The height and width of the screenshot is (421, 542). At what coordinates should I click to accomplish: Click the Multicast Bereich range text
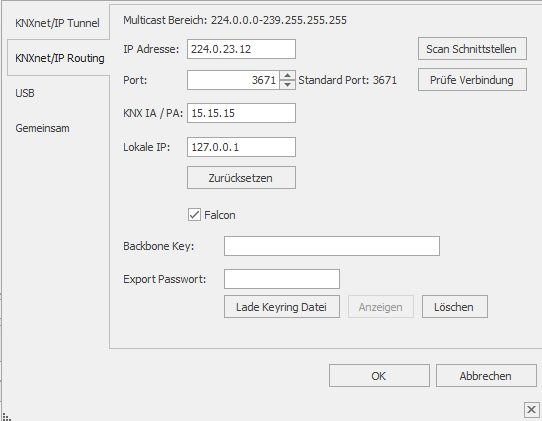pyautogui.click(x=235, y=20)
